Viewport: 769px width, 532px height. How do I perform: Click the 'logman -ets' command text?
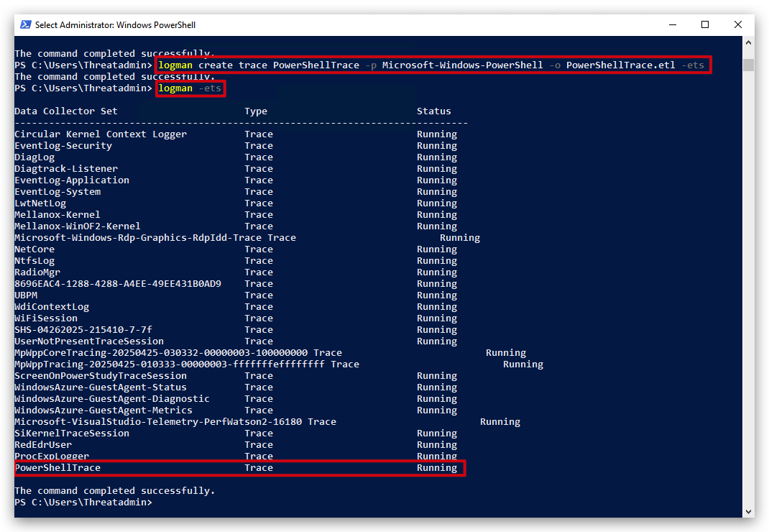click(x=190, y=88)
